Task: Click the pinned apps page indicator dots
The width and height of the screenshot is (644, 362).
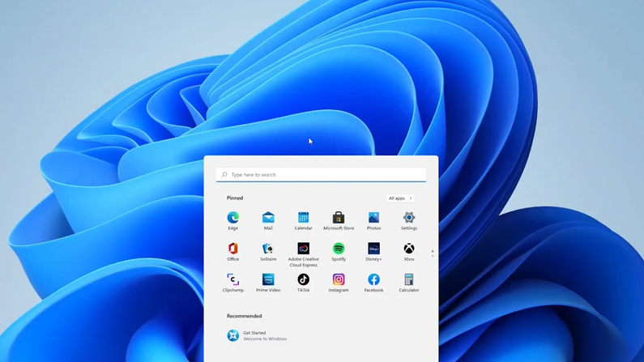Action: click(x=433, y=253)
